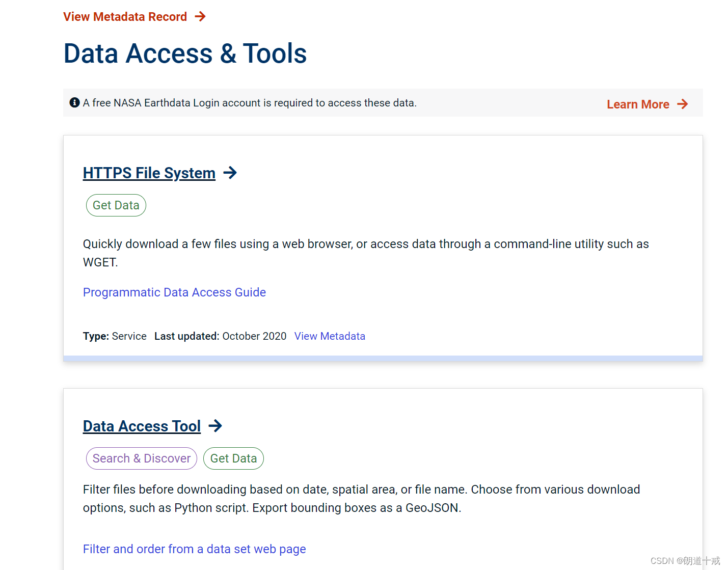The width and height of the screenshot is (728, 570).
Task: Open the View Metadata Record link
Action: coord(125,17)
